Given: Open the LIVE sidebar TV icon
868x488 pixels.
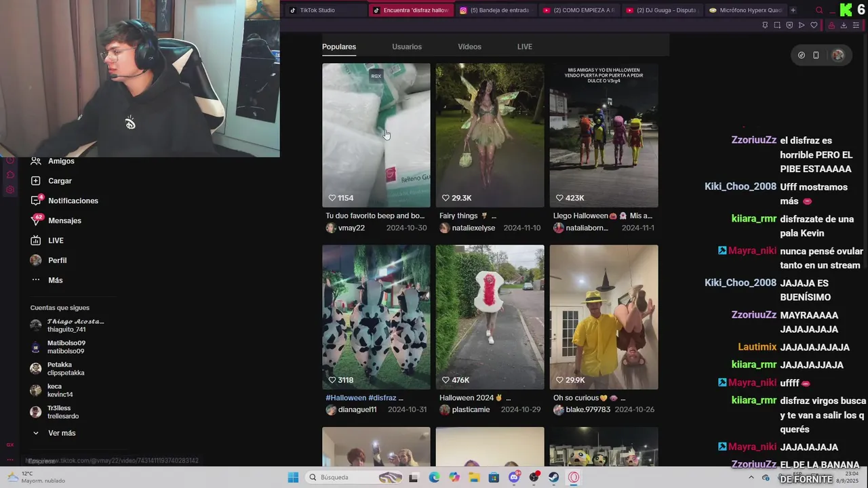Looking at the screenshot, I should point(36,241).
